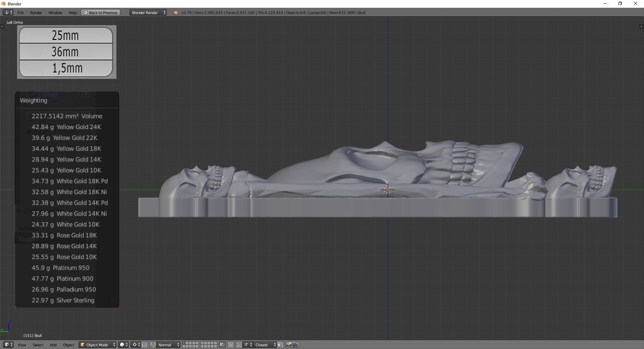Open the Normal transform orientation dropdown
Screen dimensions: 644x349
169,345
